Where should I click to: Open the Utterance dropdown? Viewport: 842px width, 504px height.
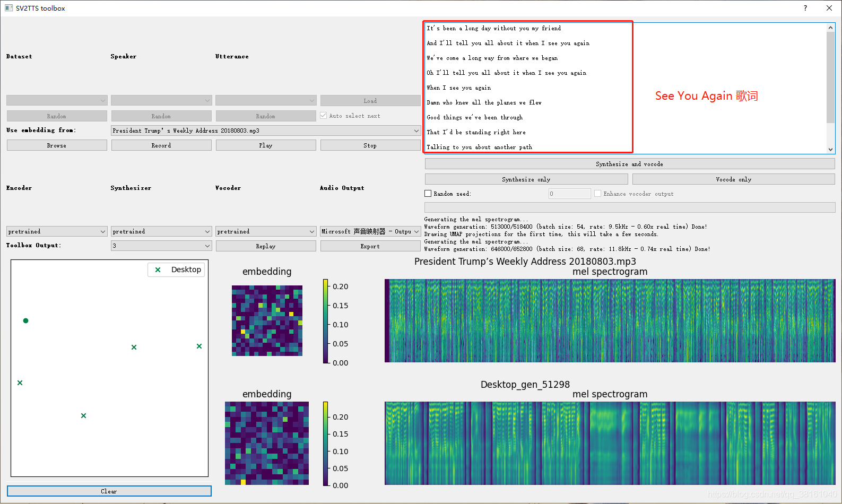266,100
